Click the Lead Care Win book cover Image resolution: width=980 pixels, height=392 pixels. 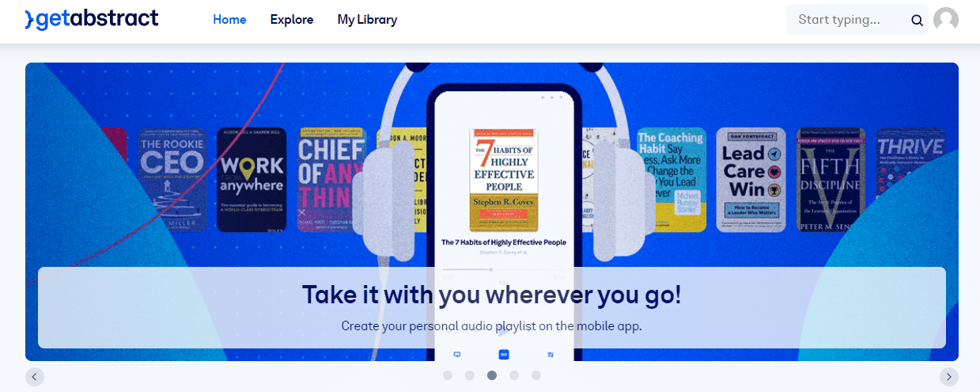[x=751, y=180]
